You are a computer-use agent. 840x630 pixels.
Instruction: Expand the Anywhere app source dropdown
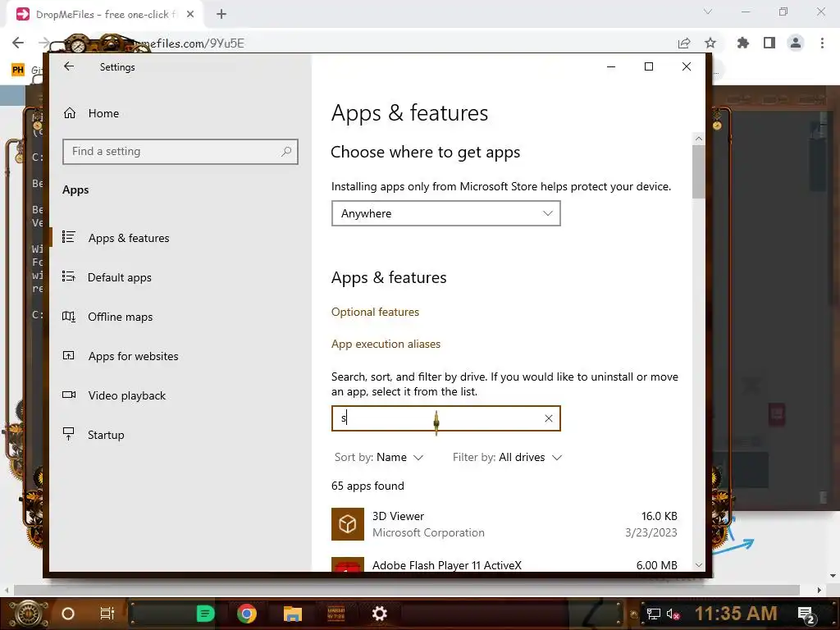coord(445,213)
